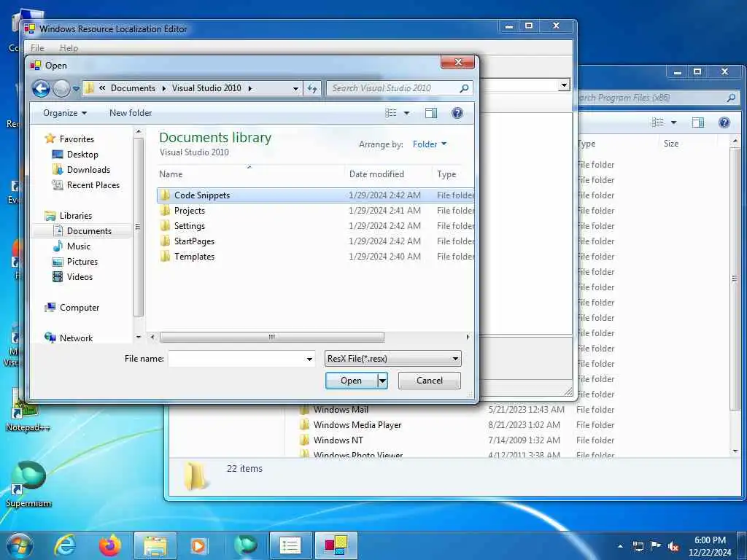Open recent pages dropdown beside navigation arrows
Image resolution: width=747 pixels, height=560 pixels.
pos(76,88)
